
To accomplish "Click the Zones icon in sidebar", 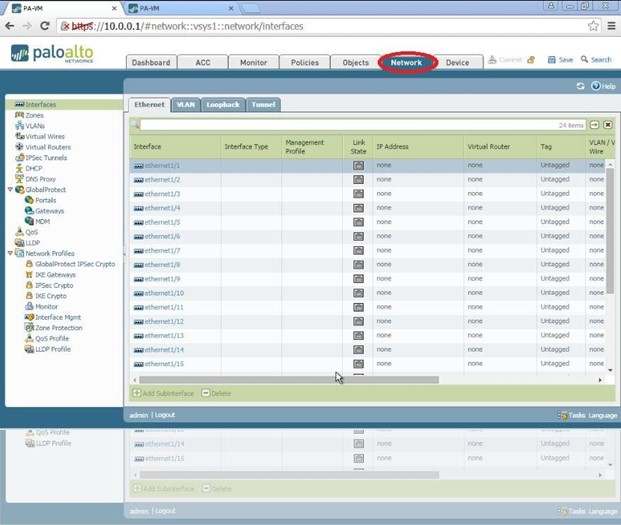I will (18, 115).
